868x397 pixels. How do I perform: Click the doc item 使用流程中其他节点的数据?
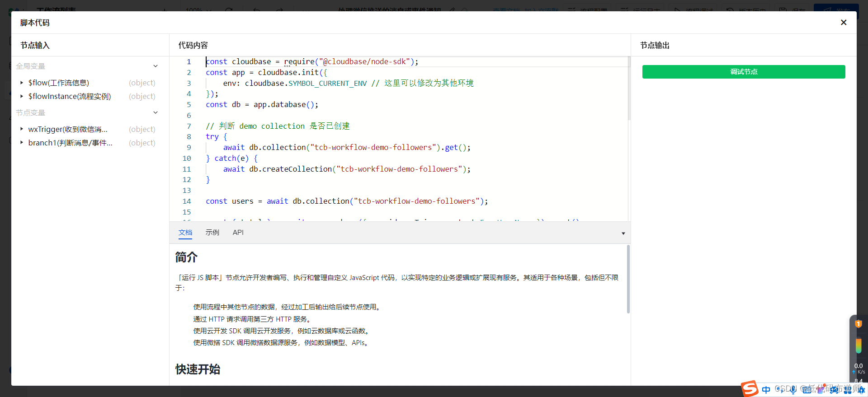288,307
